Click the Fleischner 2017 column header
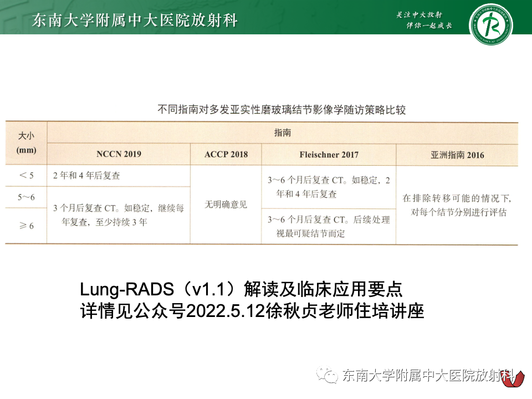Viewport: 532px width, 399px height. (x=329, y=155)
